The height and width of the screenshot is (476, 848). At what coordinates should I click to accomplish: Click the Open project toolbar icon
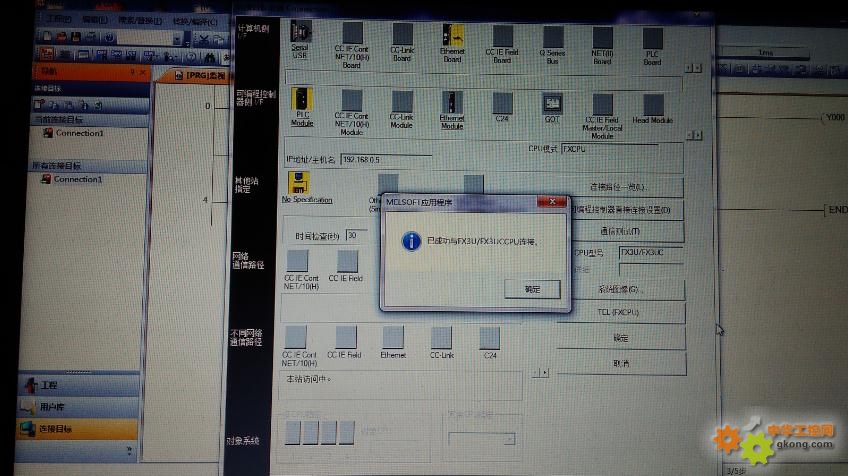point(62,37)
